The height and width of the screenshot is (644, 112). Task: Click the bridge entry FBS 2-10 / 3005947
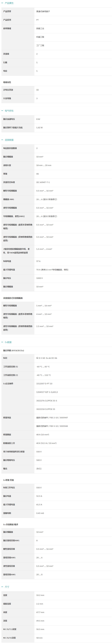52,418
